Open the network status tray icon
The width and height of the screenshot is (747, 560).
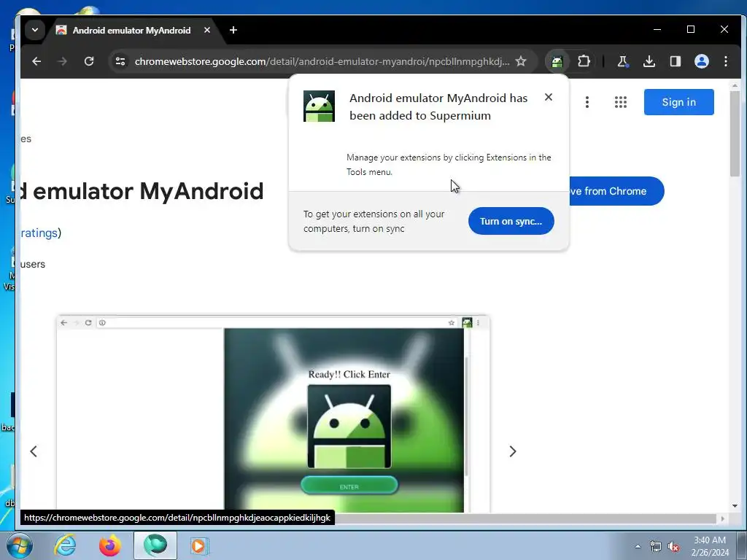click(x=656, y=546)
